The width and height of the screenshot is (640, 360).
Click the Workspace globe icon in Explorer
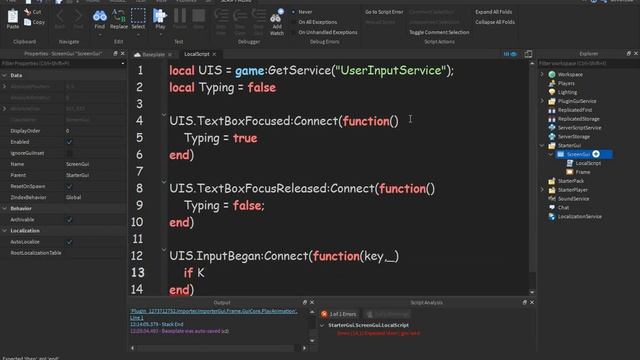coord(552,74)
